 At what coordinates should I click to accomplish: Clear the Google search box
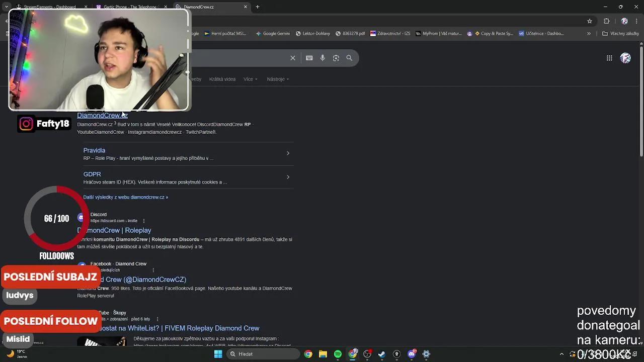click(293, 58)
